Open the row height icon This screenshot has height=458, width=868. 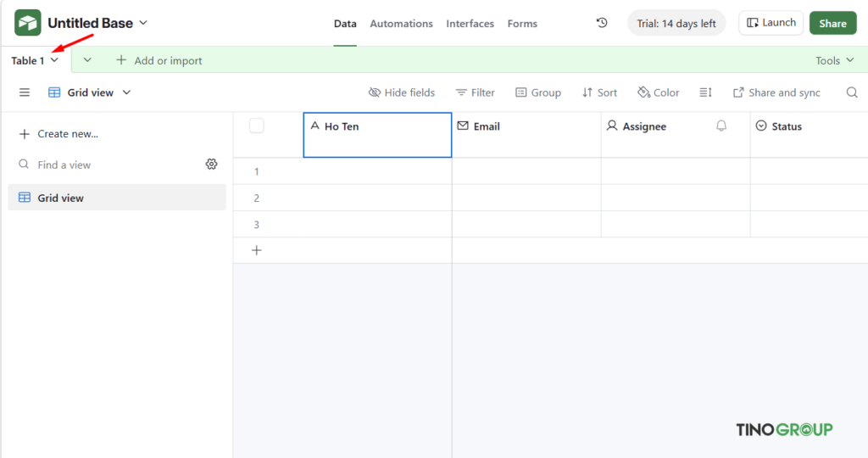tap(705, 92)
